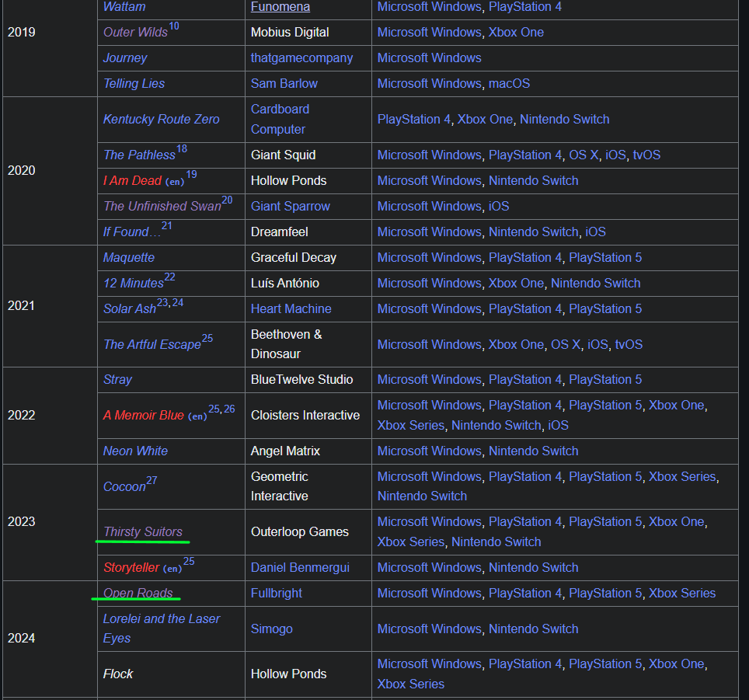Open the Giant Sparrow developer link
Viewport: 749px width, 700px height.
291,207
